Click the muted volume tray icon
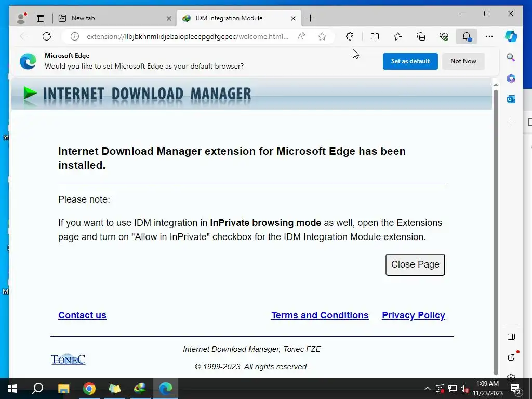Viewport: 532px width, 399px height. [x=464, y=389]
